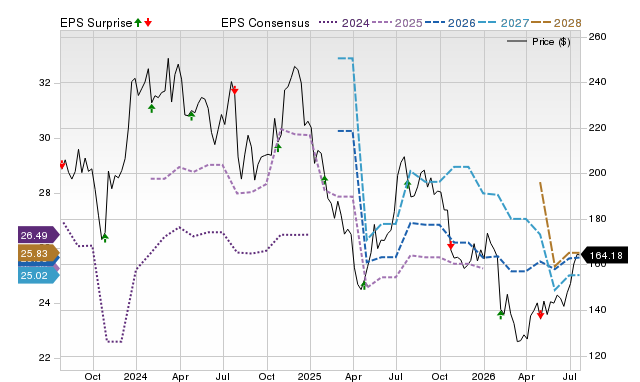The image size is (640, 382).
Task: Click the 2026 label on the time axis
Action: tap(483, 376)
